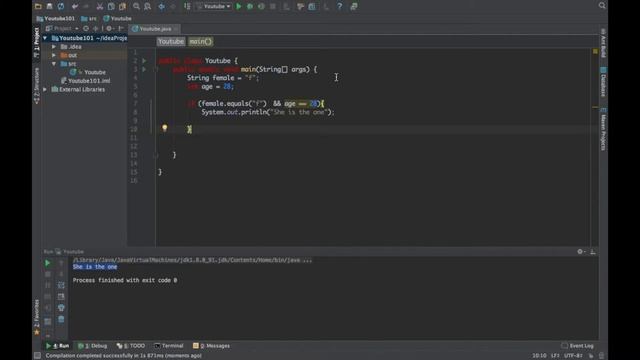Collapse the Youtube101 root tree node

45,38
